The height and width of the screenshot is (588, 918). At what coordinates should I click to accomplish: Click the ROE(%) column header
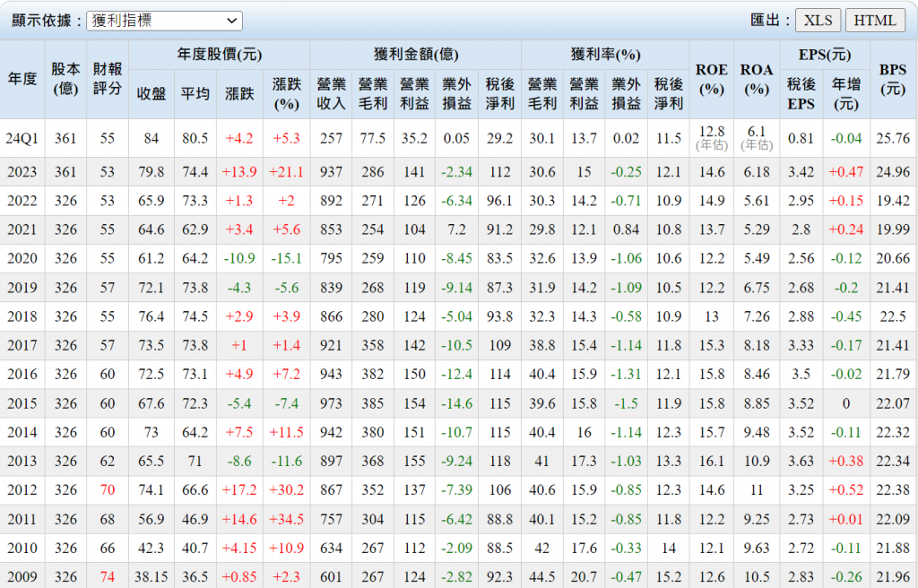(712, 79)
